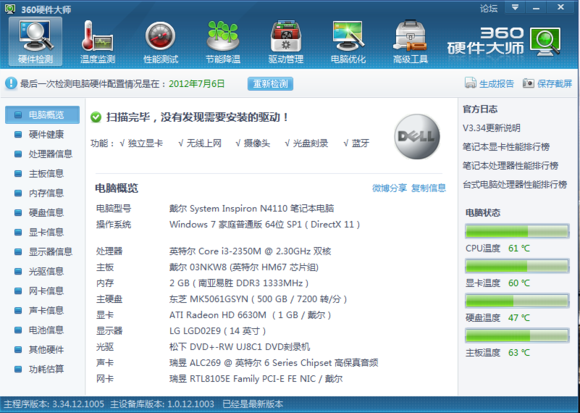Screen dimensions: 580x413
Task: Click the 重新检测 button
Action: [x=270, y=84]
